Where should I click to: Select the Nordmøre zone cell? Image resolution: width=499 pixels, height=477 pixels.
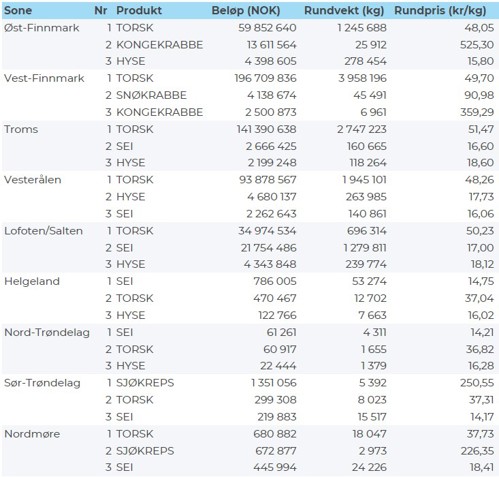32,434
